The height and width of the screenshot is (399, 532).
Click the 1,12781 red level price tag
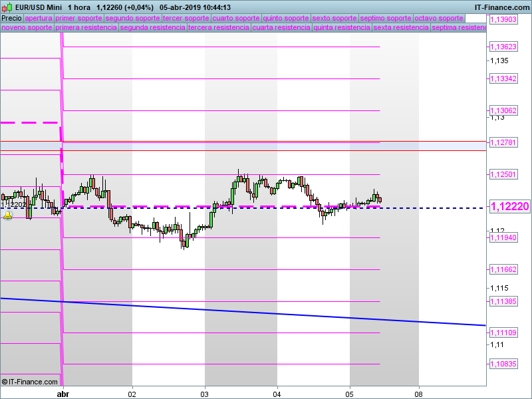pos(503,142)
